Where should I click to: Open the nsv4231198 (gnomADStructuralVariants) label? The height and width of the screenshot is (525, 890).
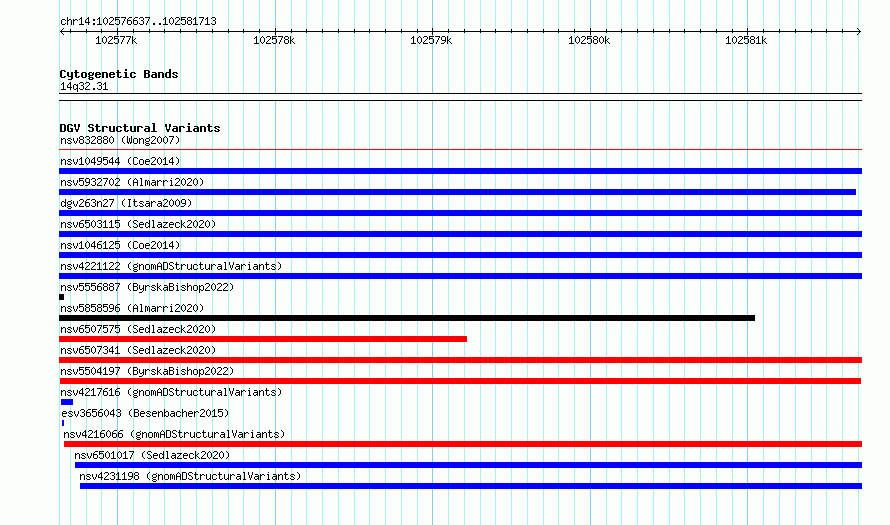coord(190,476)
